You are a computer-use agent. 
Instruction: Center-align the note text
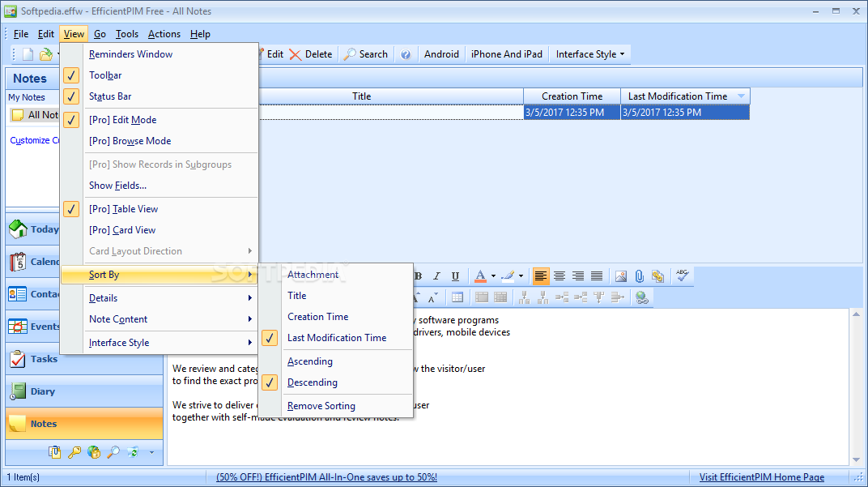click(x=560, y=276)
